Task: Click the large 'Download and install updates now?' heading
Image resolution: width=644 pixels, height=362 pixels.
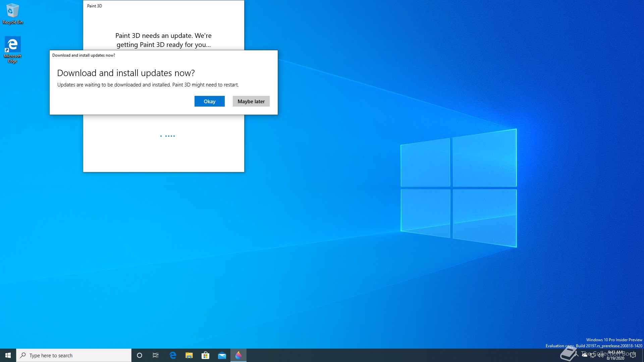Action: [126, 73]
